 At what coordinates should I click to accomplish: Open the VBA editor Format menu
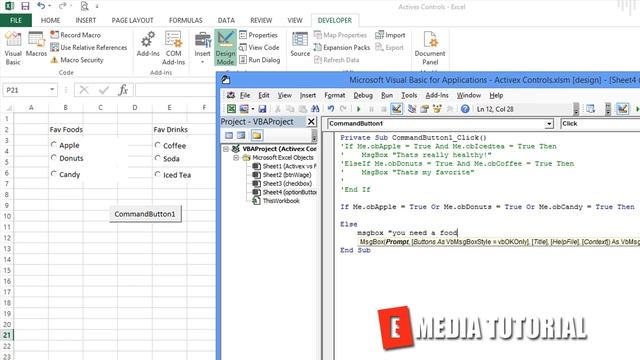tap(335, 95)
